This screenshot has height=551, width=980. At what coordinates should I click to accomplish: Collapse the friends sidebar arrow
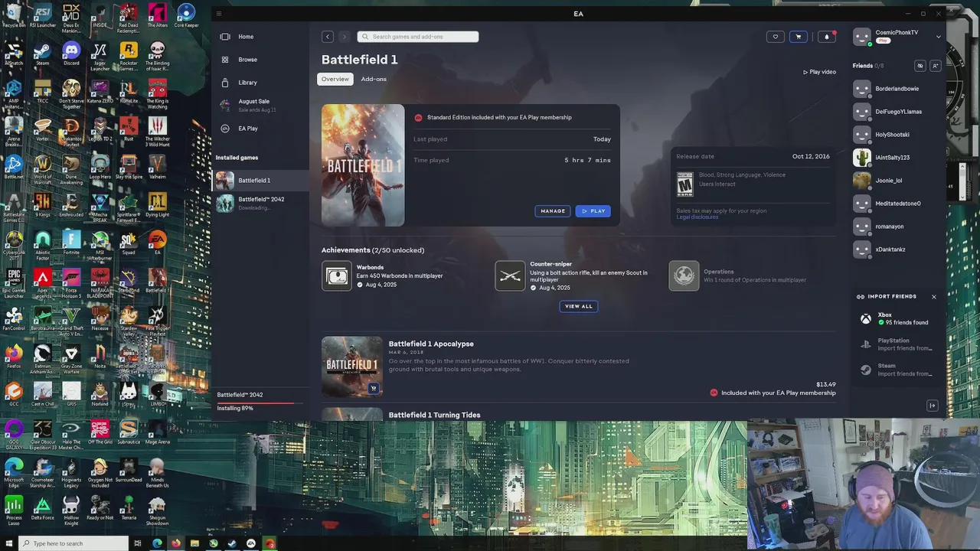pos(933,406)
